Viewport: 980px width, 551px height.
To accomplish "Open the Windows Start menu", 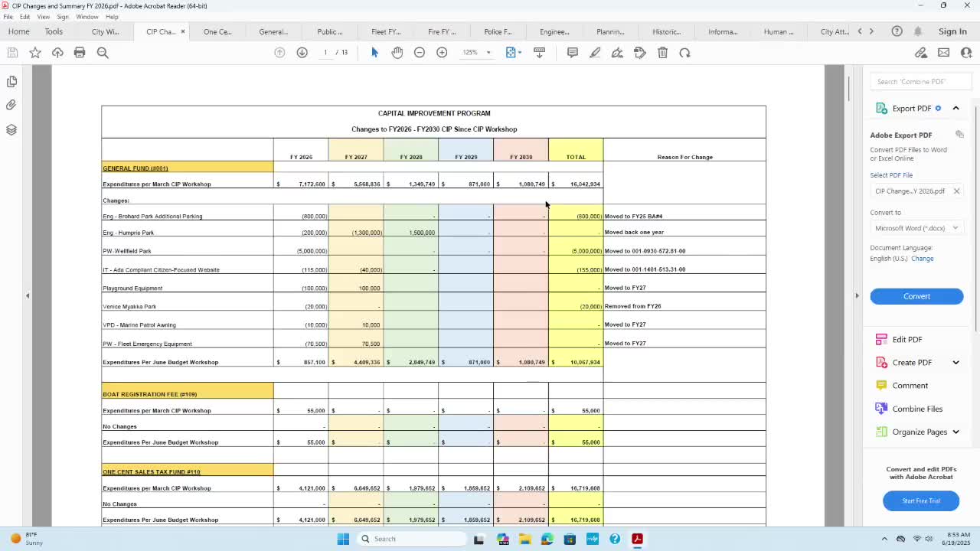I will [x=343, y=539].
